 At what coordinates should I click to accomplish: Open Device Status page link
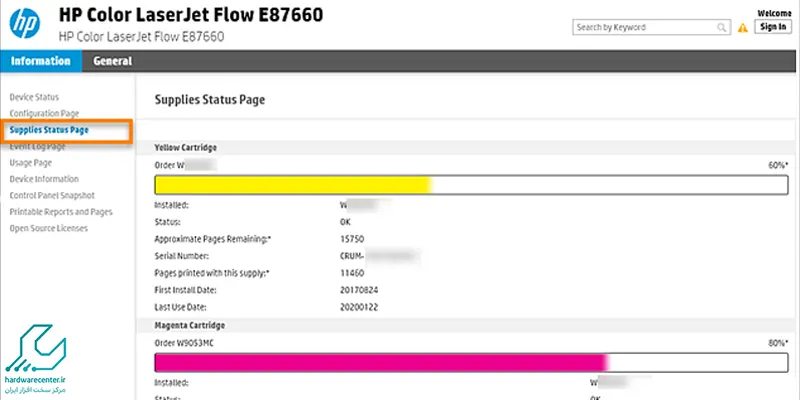[34, 97]
